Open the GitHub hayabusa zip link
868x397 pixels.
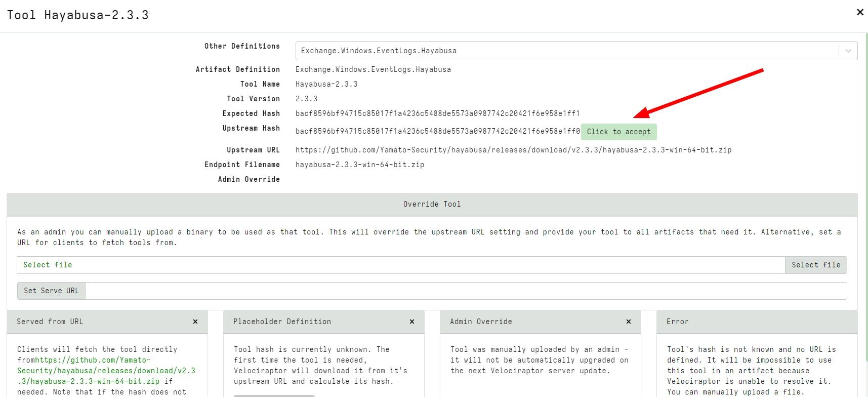pyautogui.click(x=106, y=371)
